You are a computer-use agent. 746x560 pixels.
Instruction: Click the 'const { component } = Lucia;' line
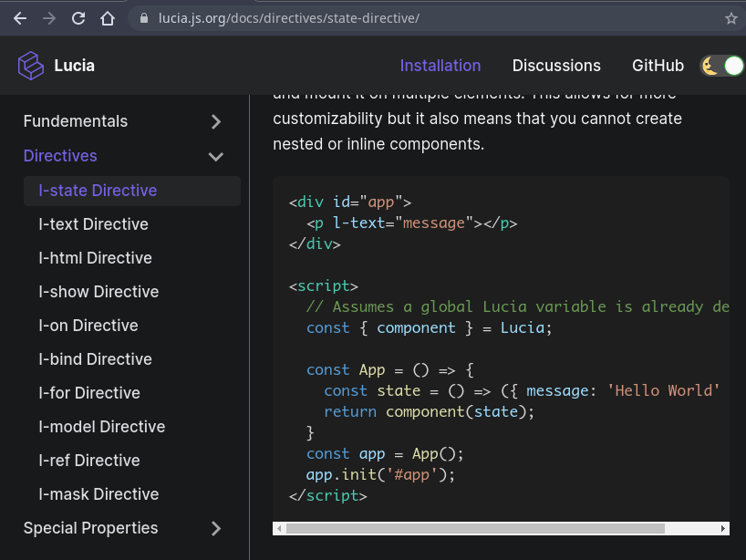pyautogui.click(x=430, y=327)
